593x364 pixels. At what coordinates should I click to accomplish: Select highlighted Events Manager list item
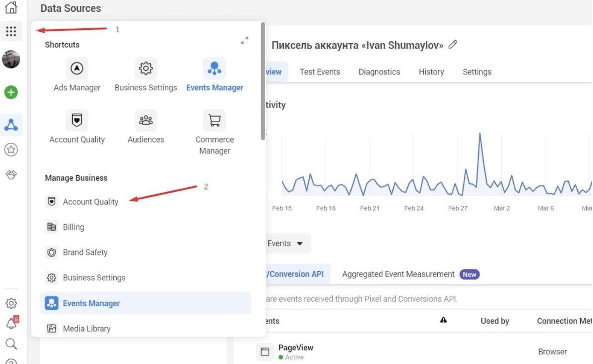point(146,303)
